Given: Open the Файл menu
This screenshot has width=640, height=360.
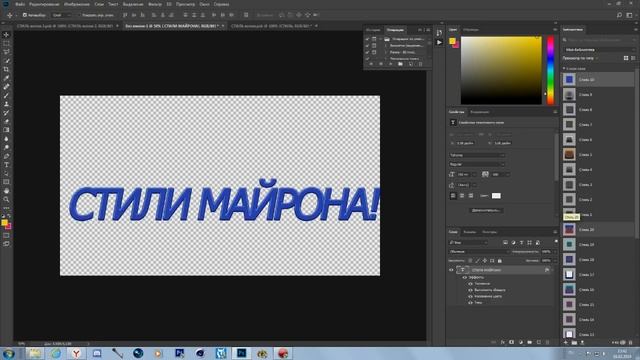Looking at the screenshot, I should pos(20,4).
